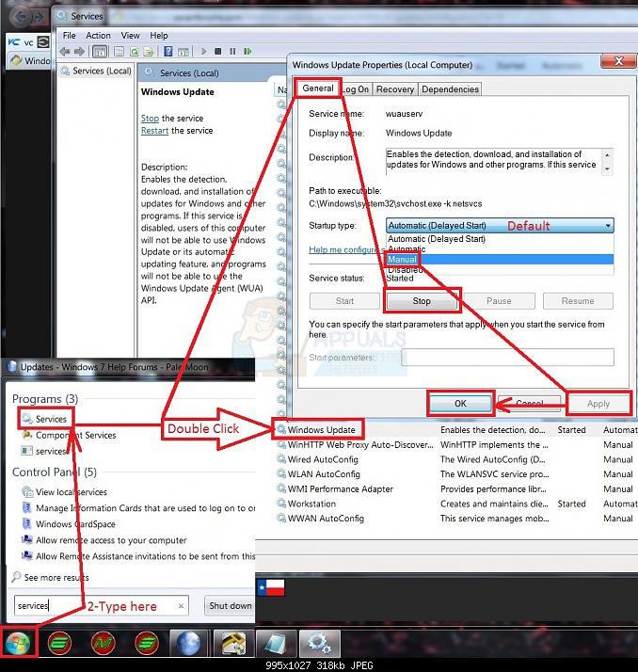This screenshot has height=672, width=638.
Task: Click the magnifier icon beside See more results
Action: coord(16,577)
